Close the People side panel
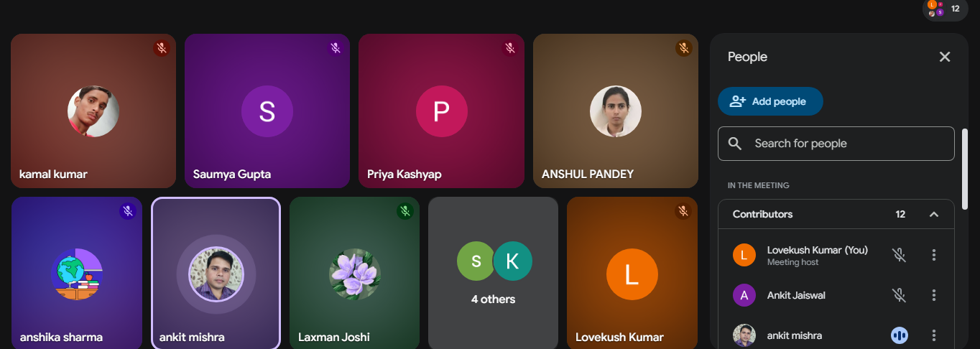Screen dimensions: 980x349 tap(945, 57)
